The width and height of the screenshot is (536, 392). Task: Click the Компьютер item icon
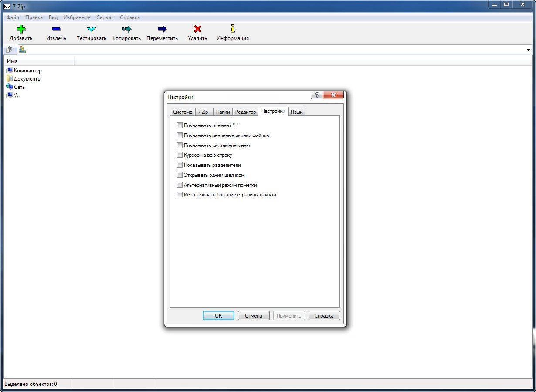[x=9, y=70]
